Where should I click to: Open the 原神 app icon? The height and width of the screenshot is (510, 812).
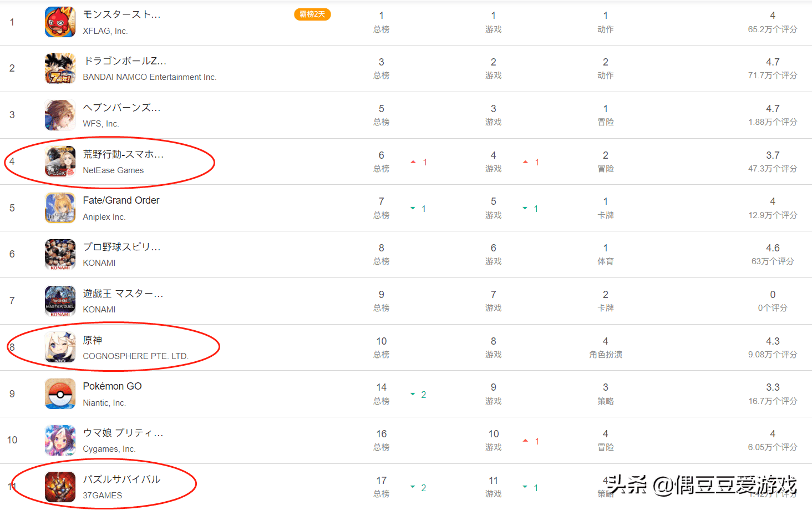(60, 347)
